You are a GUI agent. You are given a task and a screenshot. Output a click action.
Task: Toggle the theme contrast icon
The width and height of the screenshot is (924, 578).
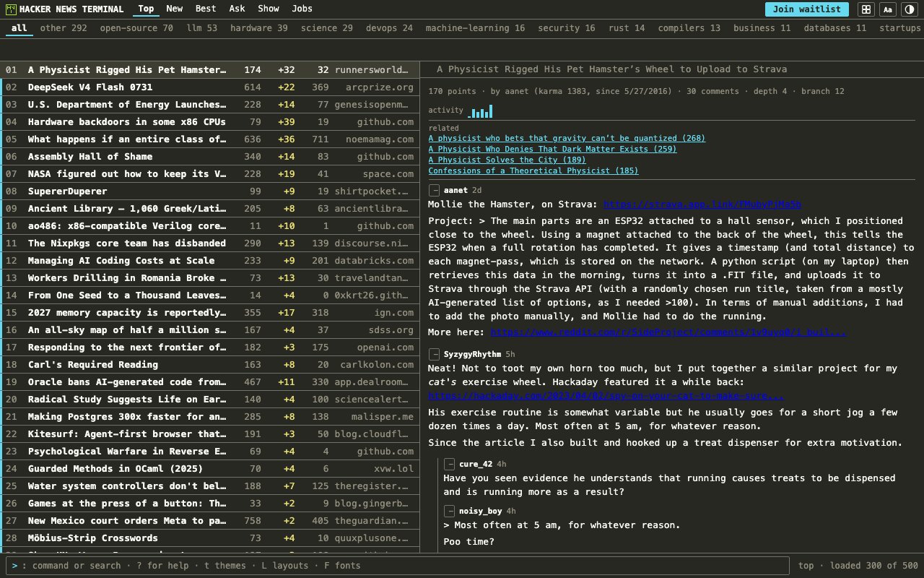(x=909, y=9)
